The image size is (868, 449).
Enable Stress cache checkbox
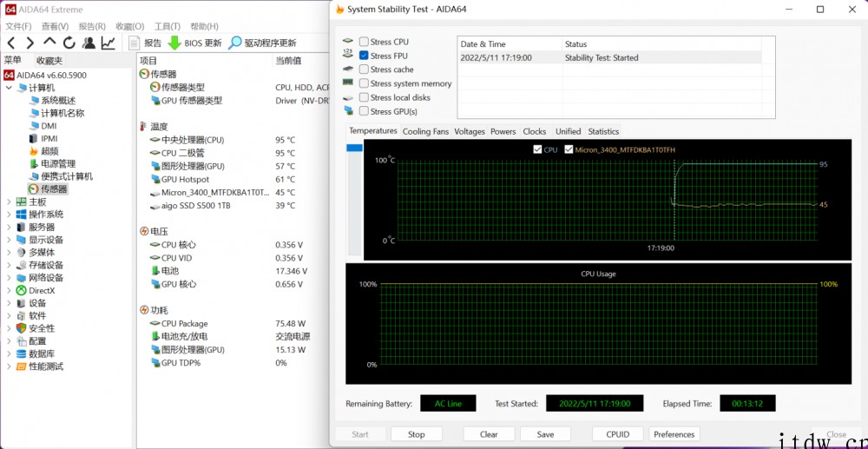click(364, 69)
